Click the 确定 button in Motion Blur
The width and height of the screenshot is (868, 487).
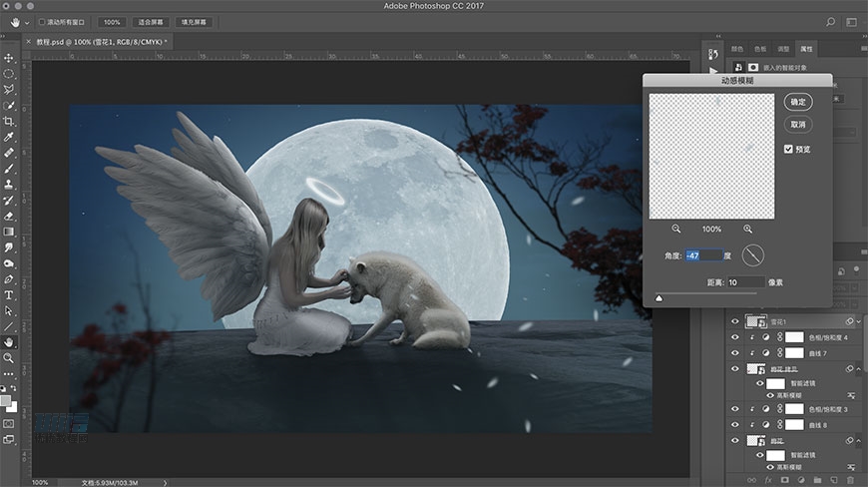point(798,102)
